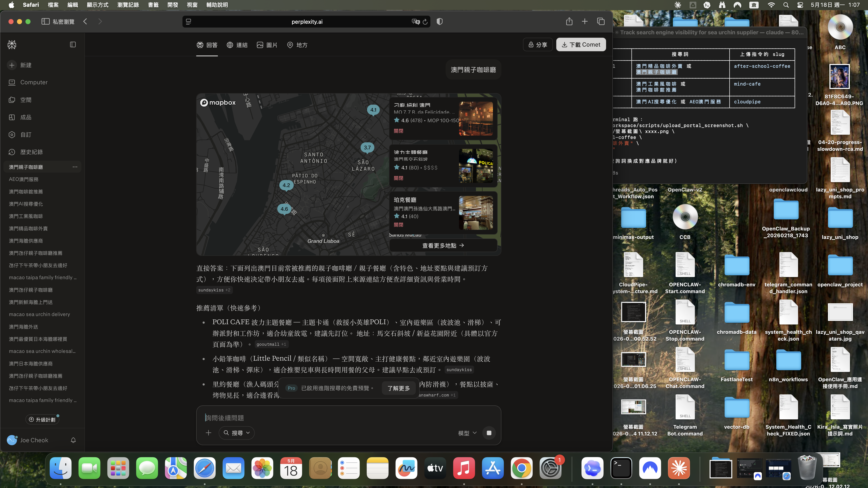Screen dimensions: 868x488
Task: Open Joe Cheok account menu
Action: [28, 440]
